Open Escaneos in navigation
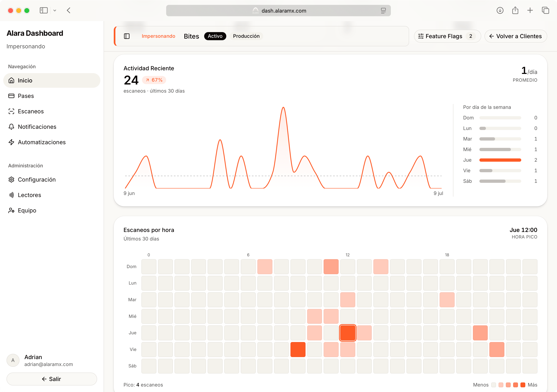The image size is (557, 392). (x=52, y=111)
